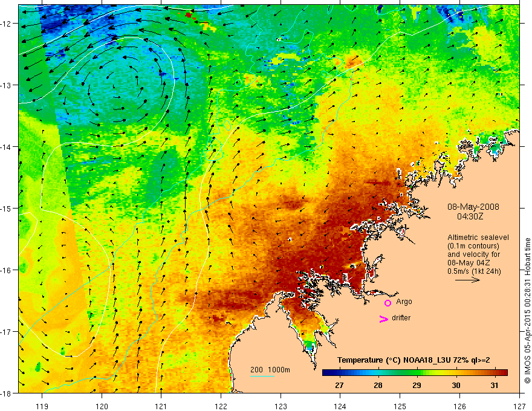Image resolution: width=532 pixels, height=411 pixels.
Task: Click the longitude axis label 126
Action: pyautogui.click(x=459, y=406)
